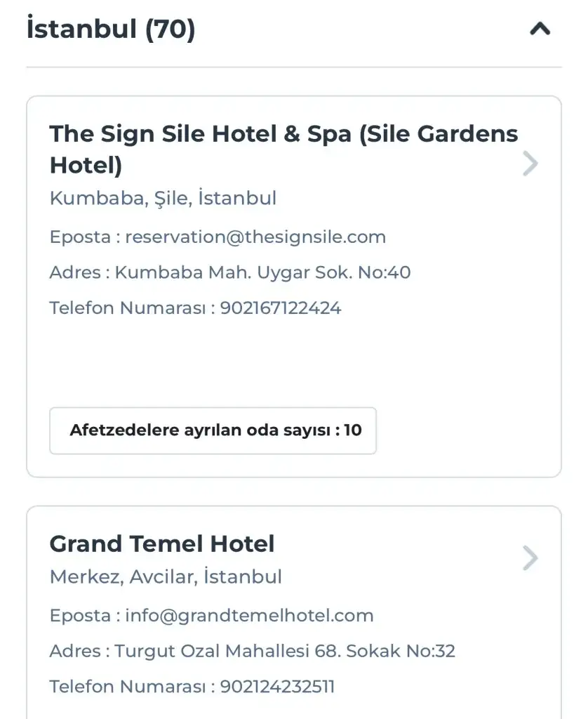The height and width of the screenshot is (719, 588).
Task: Click email info@grandtemelhotel.com
Action: coord(249,616)
